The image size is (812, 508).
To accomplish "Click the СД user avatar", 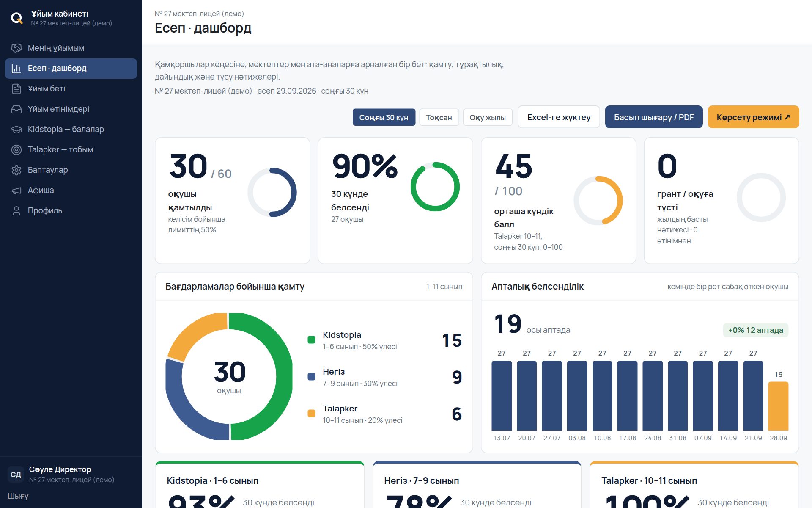I will pos(16,474).
